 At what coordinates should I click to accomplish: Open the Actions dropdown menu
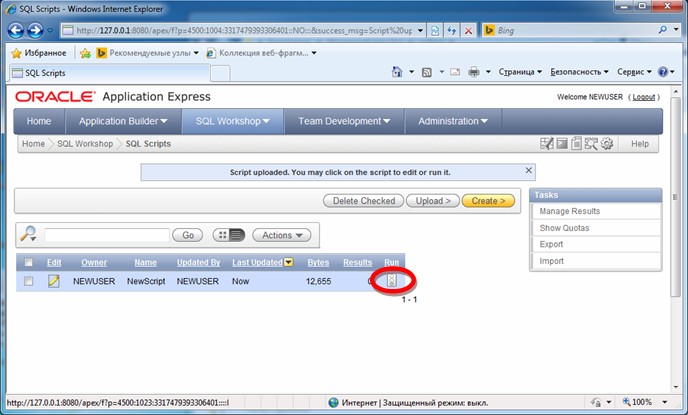[281, 235]
